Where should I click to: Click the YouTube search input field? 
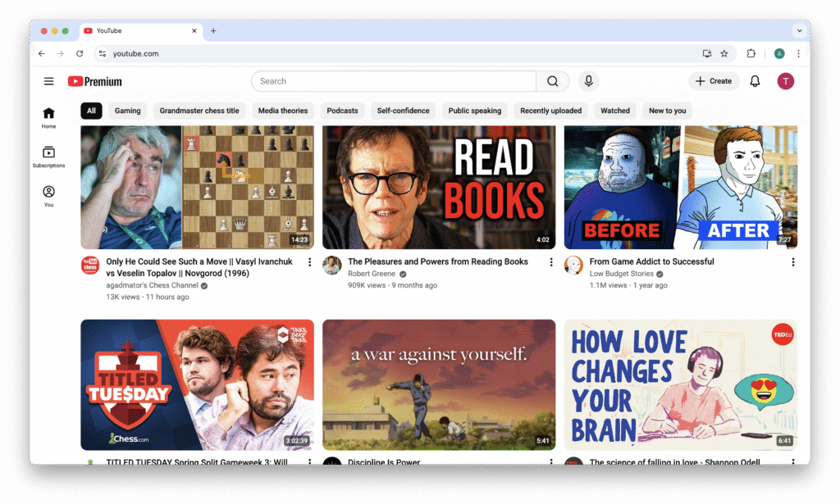click(x=394, y=81)
